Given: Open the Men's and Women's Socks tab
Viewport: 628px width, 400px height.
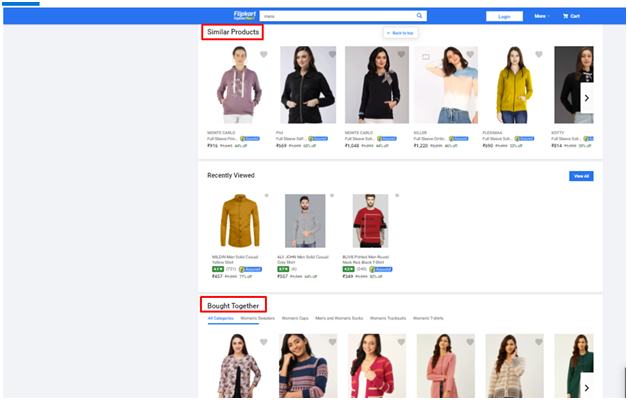Looking at the screenshot, I should [x=339, y=318].
